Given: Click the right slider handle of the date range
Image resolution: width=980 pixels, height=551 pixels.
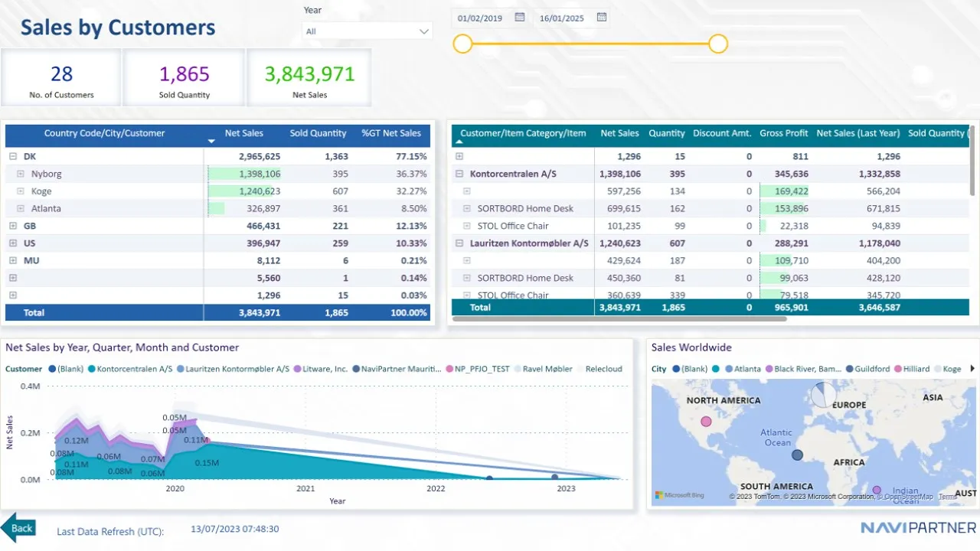Looking at the screenshot, I should coord(717,44).
